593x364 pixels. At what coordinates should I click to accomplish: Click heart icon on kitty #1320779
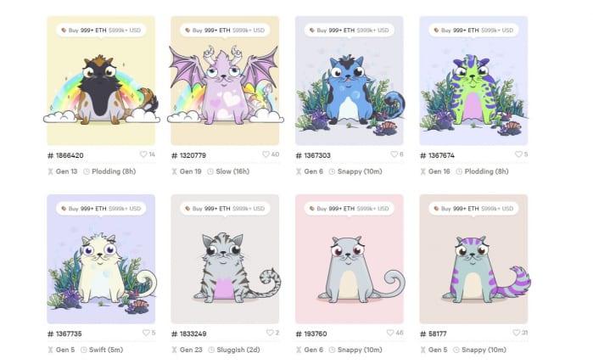point(266,154)
